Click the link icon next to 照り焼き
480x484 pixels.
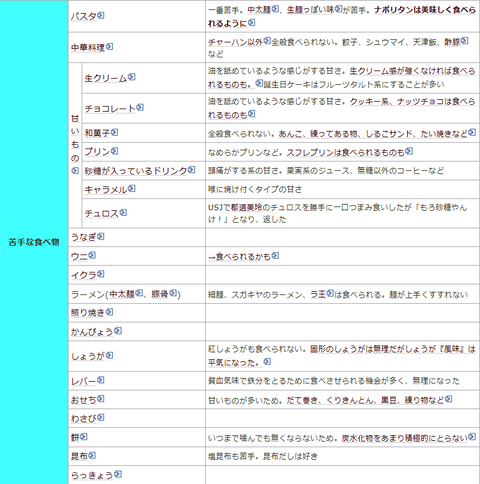pyautogui.click(x=109, y=312)
